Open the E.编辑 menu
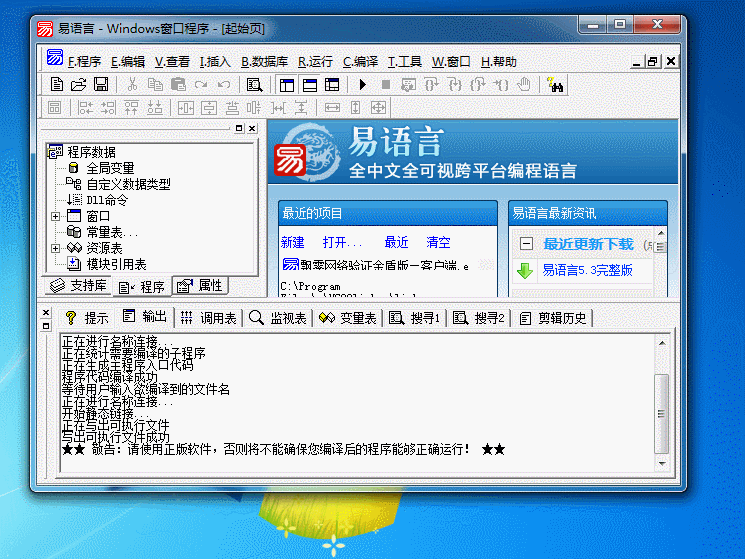The height and width of the screenshot is (559, 745). coord(128,62)
